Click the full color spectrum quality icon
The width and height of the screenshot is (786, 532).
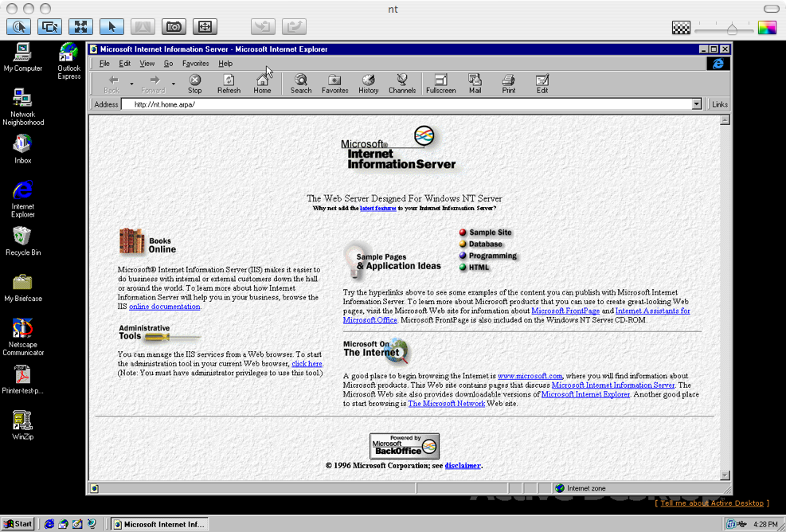(767, 28)
